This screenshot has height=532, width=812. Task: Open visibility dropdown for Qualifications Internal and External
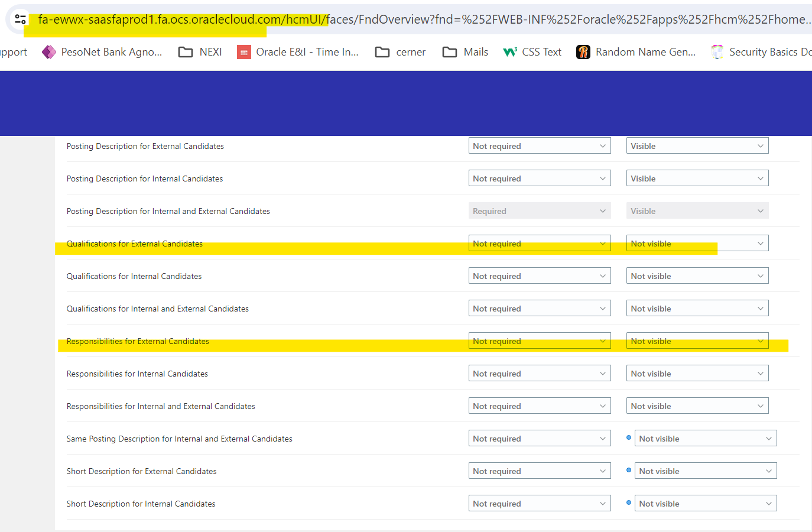point(697,309)
